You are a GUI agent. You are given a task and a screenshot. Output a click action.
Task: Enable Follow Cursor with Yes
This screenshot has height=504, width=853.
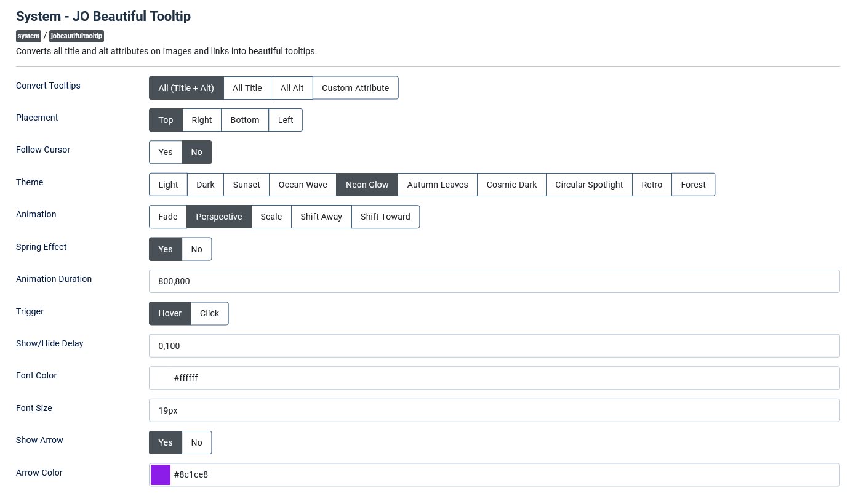pos(165,152)
